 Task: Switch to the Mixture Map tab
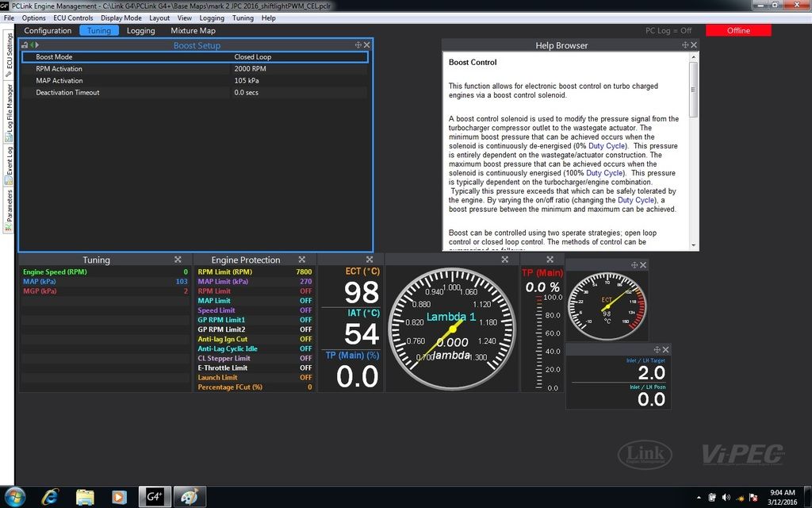(193, 31)
